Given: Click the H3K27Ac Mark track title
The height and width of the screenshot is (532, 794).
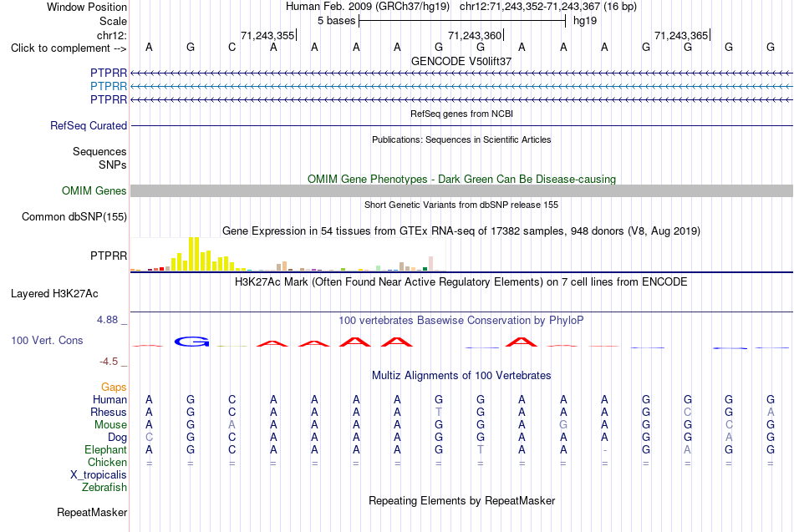Looking at the screenshot, I should click(x=461, y=282).
